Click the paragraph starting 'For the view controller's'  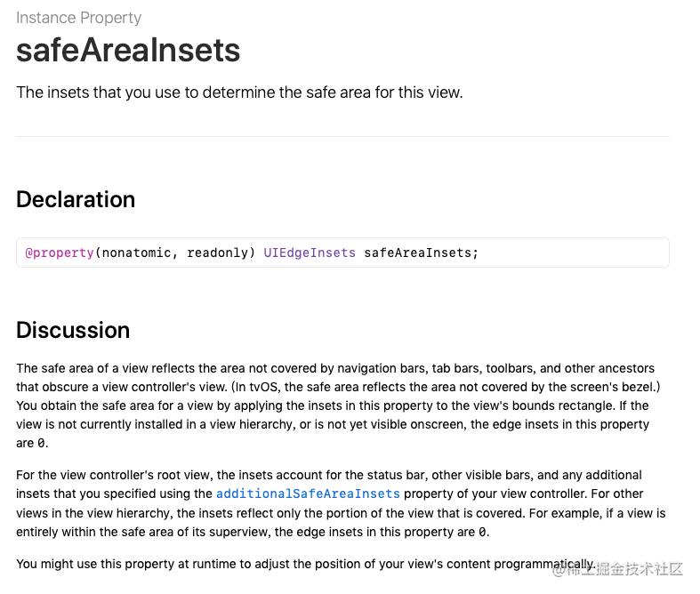(x=341, y=503)
